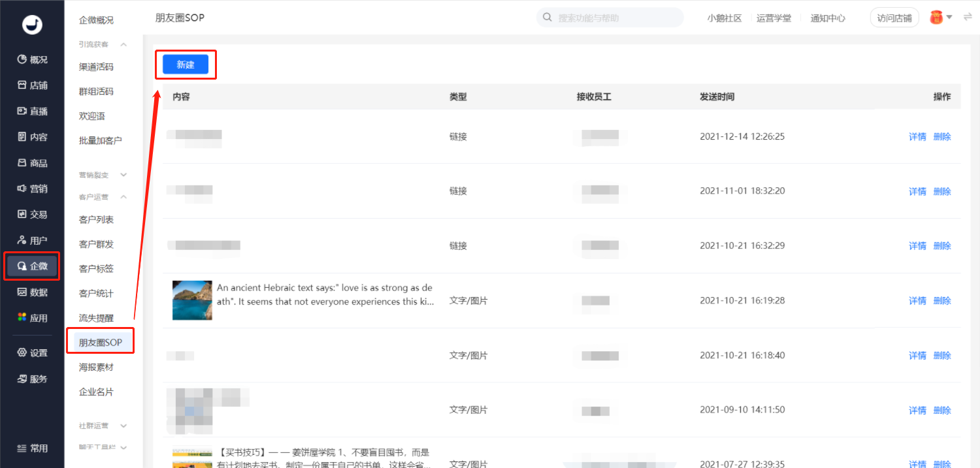This screenshot has width=980, height=468.
Task: Select 海报素材 menu item
Action: (x=96, y=367)
